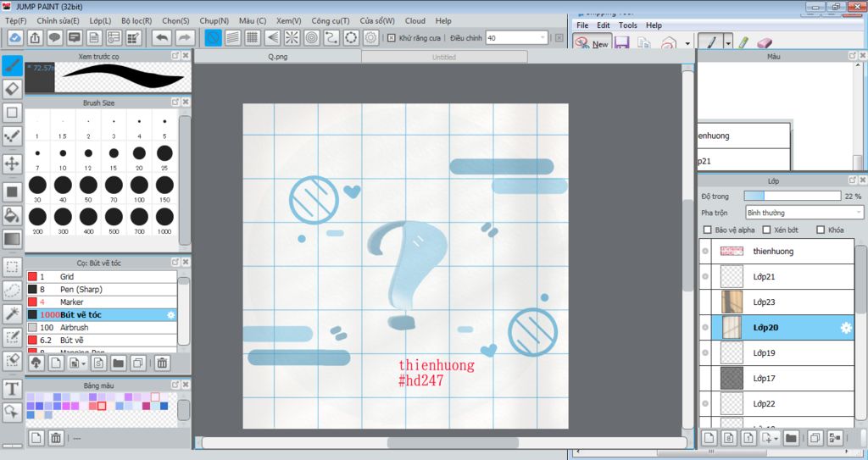Enable crisscross grid snap
Viewport: 868px width, 460px height.
click(253, 37)
